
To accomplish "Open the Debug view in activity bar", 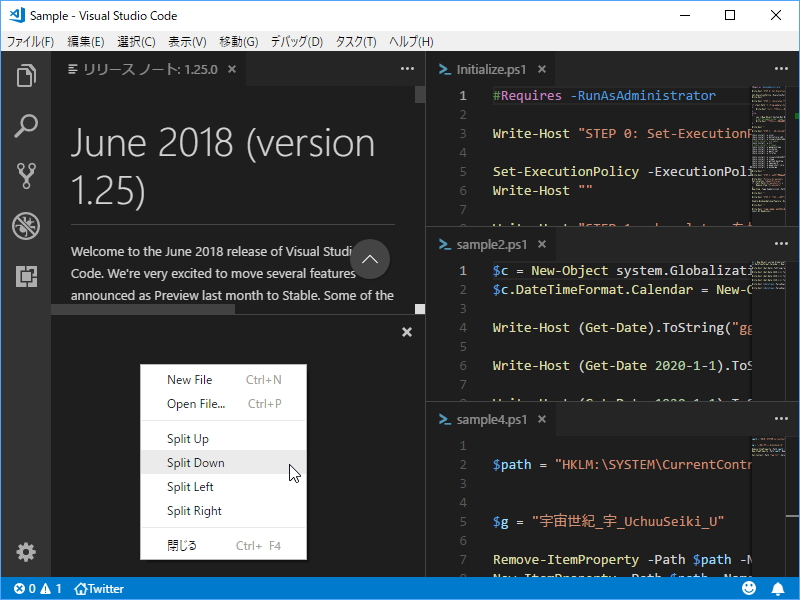I will [26, 226].
